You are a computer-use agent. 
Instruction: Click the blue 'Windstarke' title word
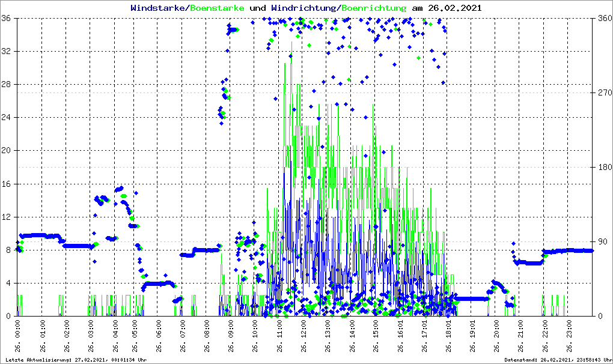pos(159,8)
